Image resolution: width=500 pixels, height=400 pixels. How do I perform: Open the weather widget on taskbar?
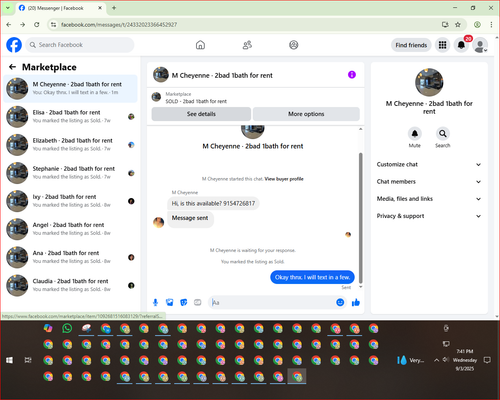[x=411, y=360]
